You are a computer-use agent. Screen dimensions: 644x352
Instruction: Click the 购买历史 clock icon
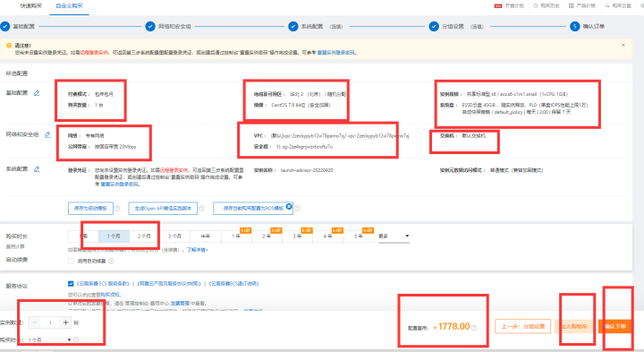click(535, 5)
